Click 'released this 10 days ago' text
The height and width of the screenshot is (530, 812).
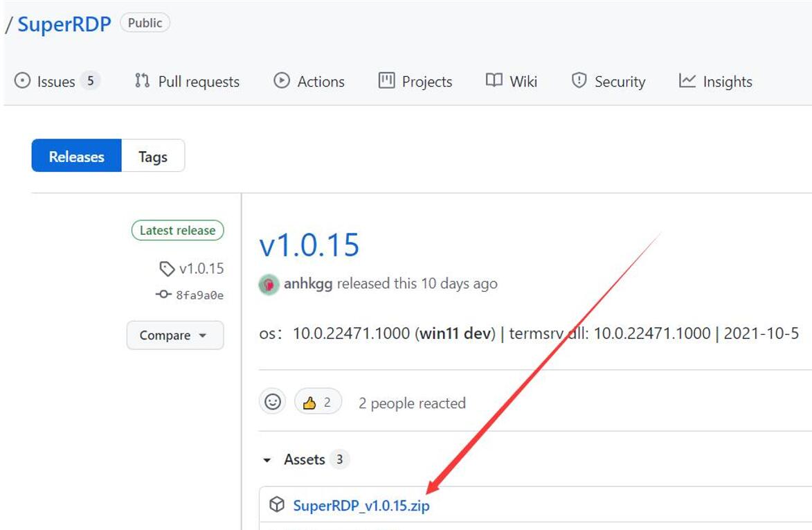point(417,283)
